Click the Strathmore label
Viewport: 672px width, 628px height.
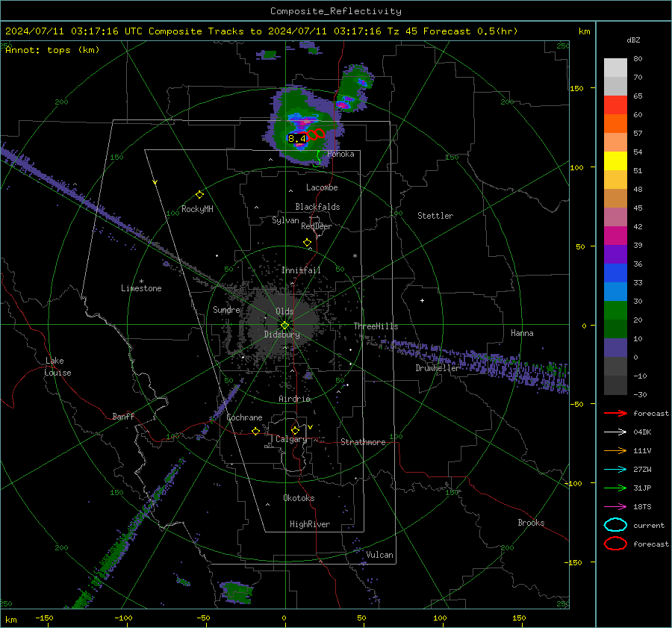pos(363,442)
